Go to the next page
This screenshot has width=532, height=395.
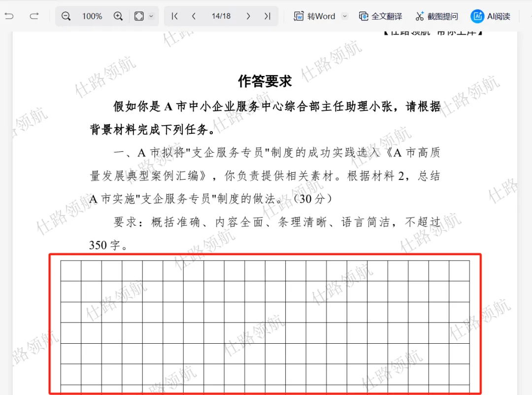(x=248, y=16)
